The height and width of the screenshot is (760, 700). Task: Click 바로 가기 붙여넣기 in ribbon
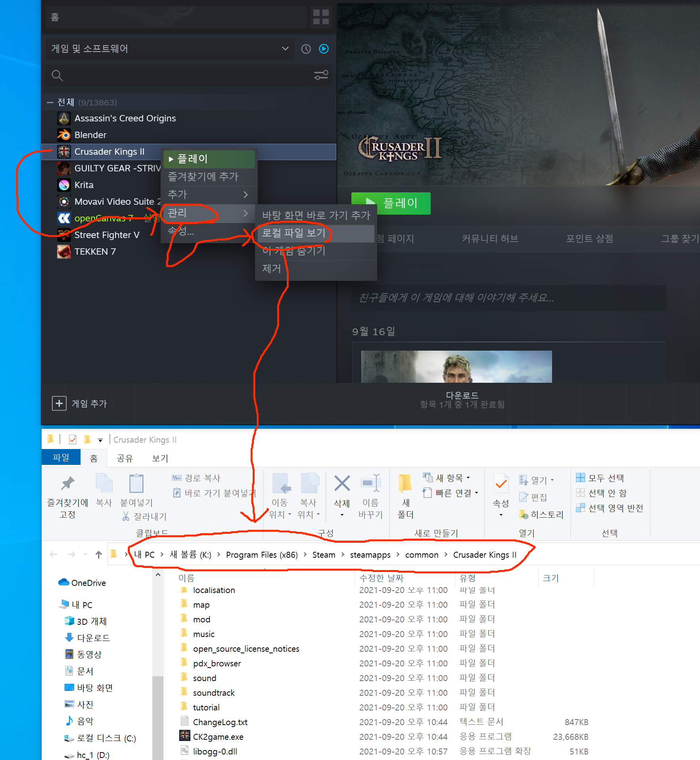(214, 493)
